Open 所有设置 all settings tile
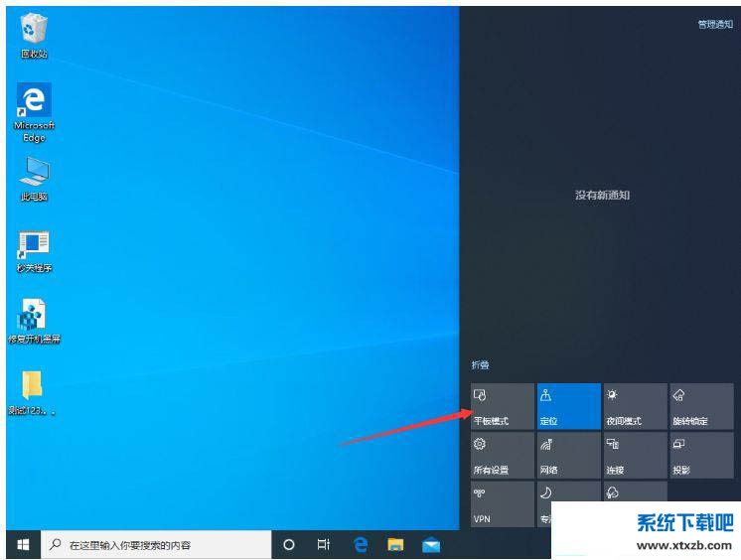The width and height of the screenshot is (741, 560). click(x=502, y=455)
